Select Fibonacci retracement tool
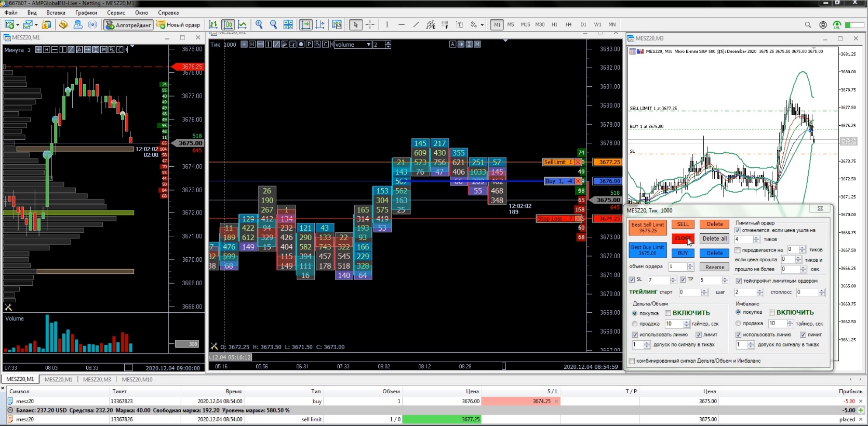 445,24
